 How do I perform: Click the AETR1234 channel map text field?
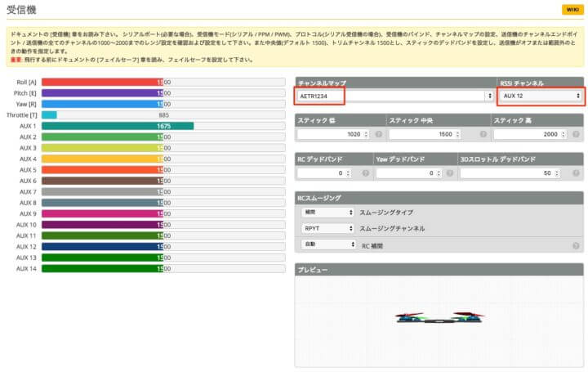click(320, 96)
